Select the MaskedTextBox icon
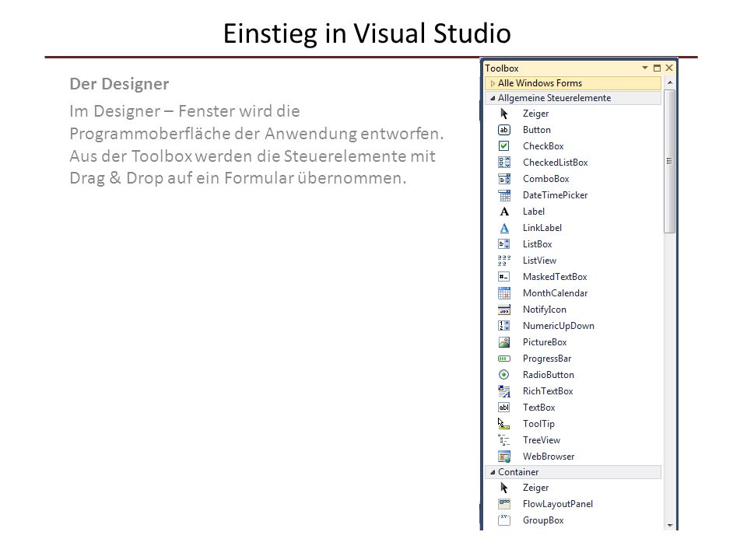This screenshot has height=560, width=747. pos(503,277)
